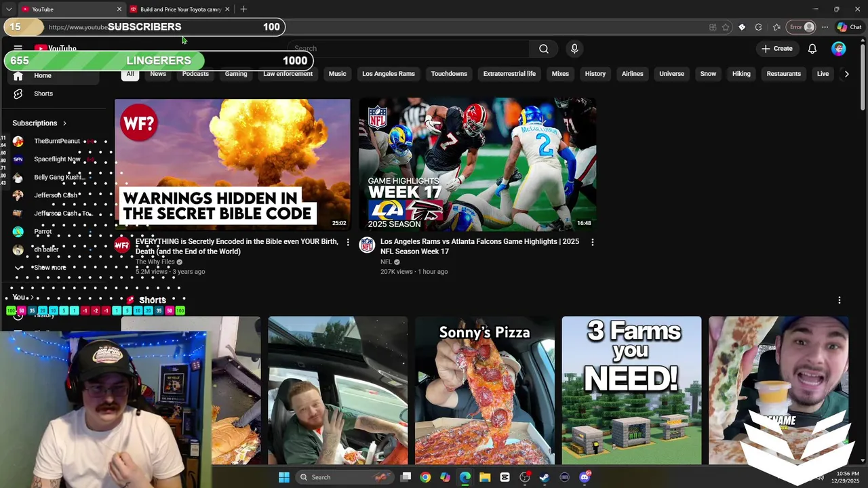Open the YouTube account avatar menu
The image size is (868, 488).
click(839, 49)
